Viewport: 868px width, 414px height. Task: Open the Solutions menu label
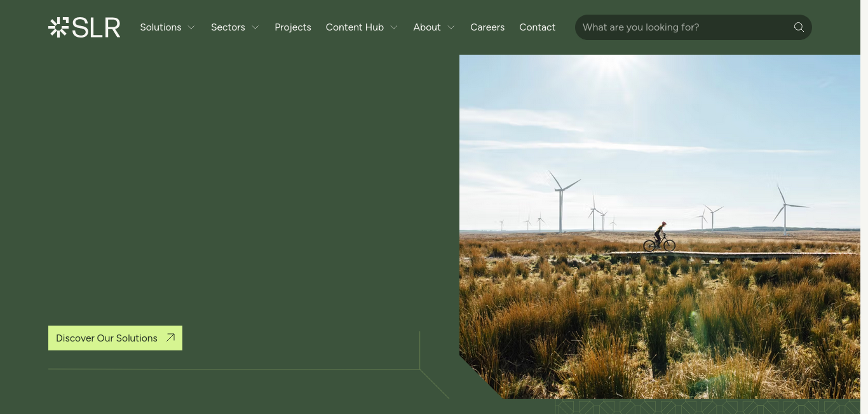pyautogui.click(x=160, y=27)
